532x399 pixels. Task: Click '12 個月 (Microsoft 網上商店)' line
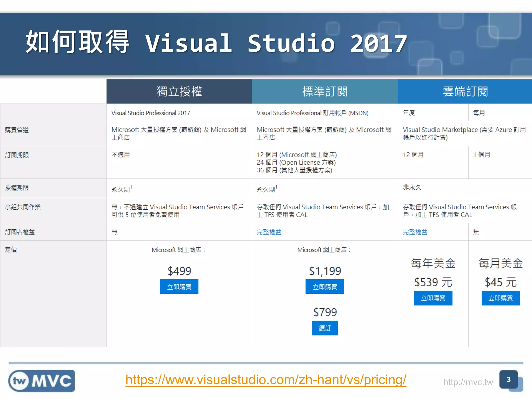297,155
